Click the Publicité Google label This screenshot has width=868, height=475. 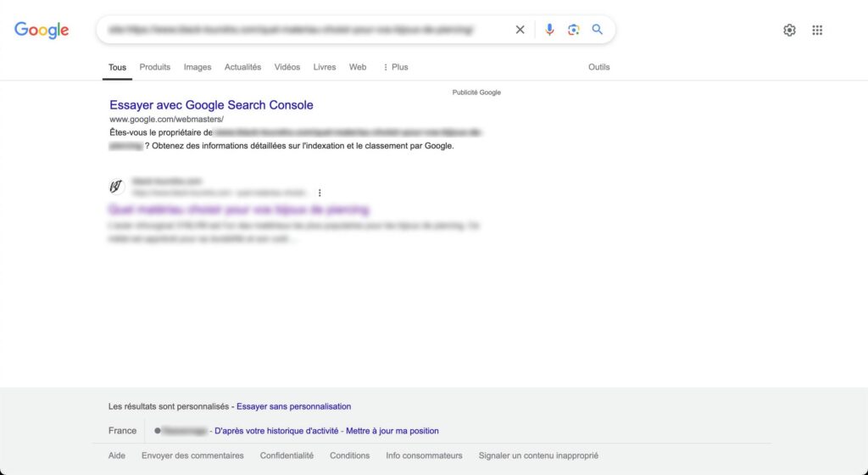476,92
